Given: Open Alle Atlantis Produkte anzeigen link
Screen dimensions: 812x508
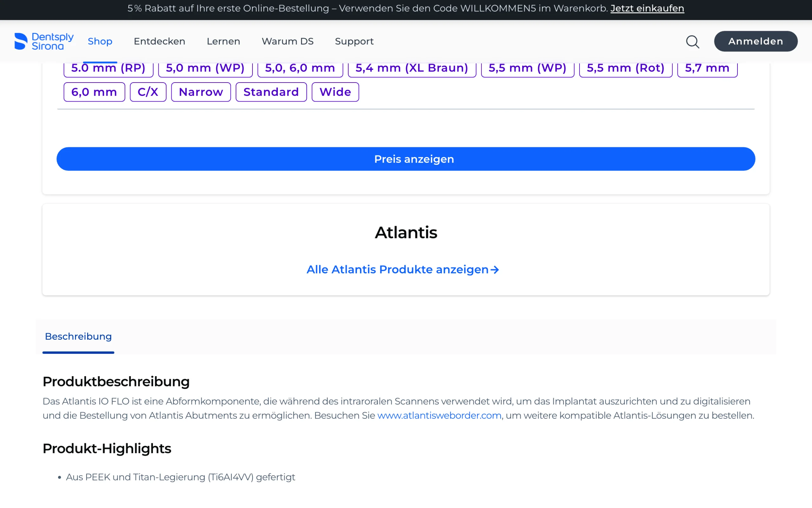Looking at the screenshot, I should [403, 270].
